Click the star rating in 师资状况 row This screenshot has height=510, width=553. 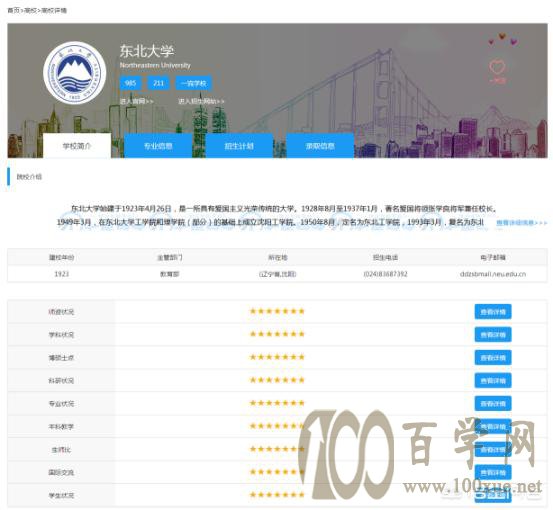tap(277, 311)
